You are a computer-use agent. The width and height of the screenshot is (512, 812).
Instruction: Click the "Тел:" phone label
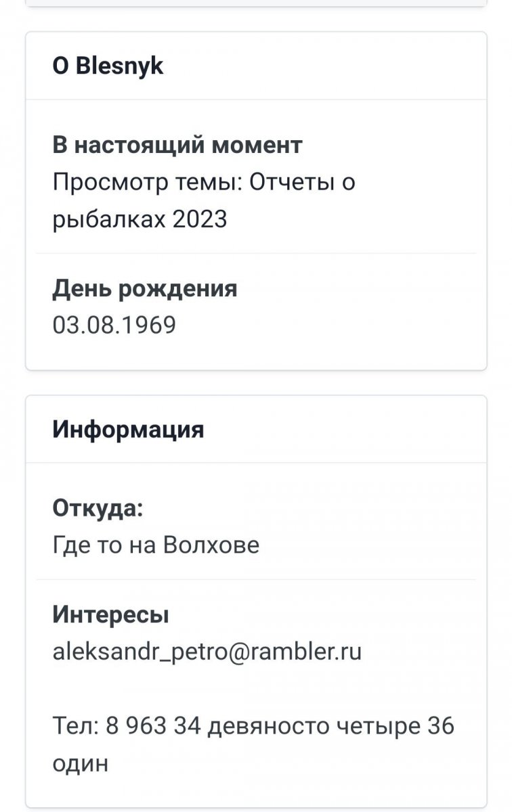point(76,726)
